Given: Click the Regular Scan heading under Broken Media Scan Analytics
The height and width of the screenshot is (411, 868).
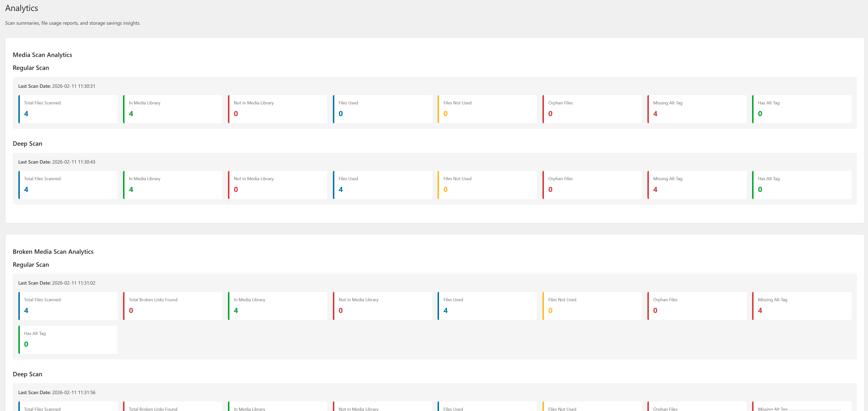Looking at the screenshot, I should click(x=31, y=265).
